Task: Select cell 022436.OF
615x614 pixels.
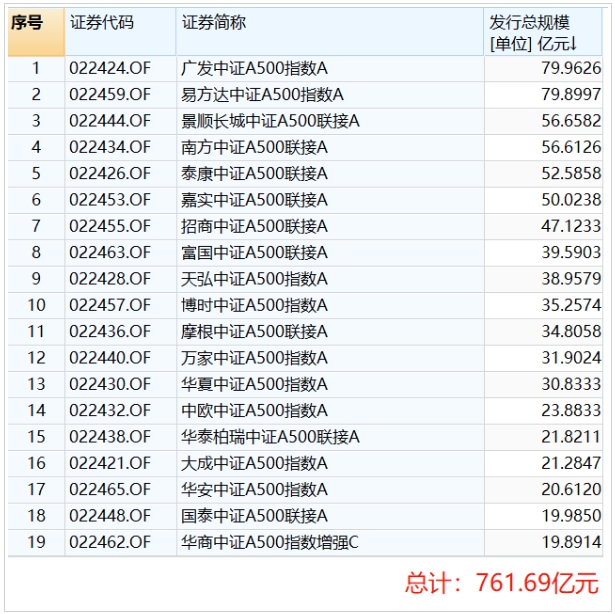Action: 120,332
